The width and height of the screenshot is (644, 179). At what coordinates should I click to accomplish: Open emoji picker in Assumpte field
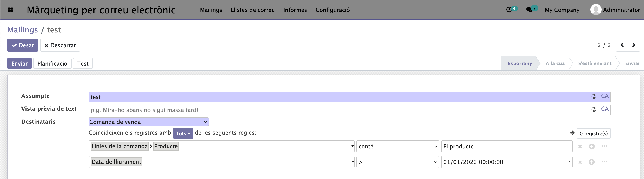tap(594, 96)
